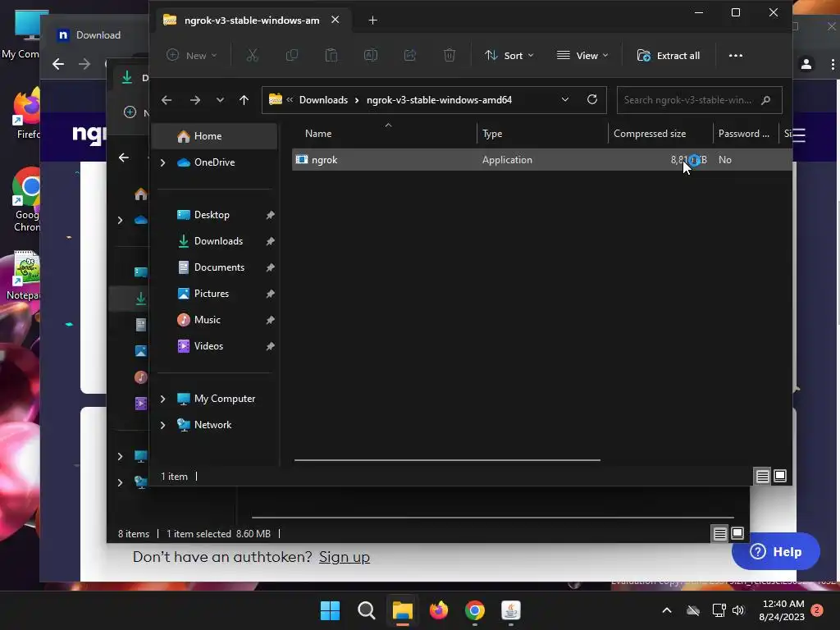840x630 pixels.
Task: Go back in the browser window
Action: 58,64
